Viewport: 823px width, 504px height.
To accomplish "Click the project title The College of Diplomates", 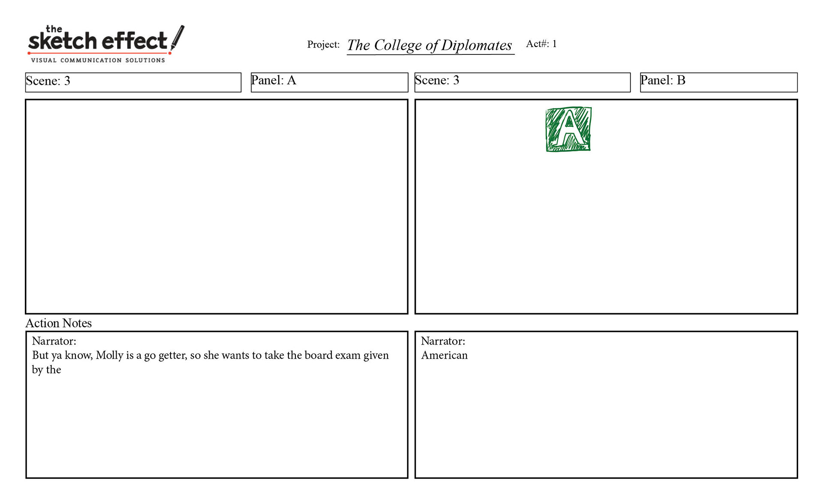I will click(x=430, y=45).
